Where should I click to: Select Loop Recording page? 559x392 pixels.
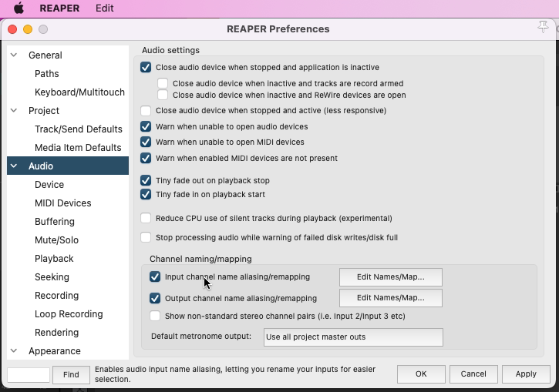pos(69,314)
